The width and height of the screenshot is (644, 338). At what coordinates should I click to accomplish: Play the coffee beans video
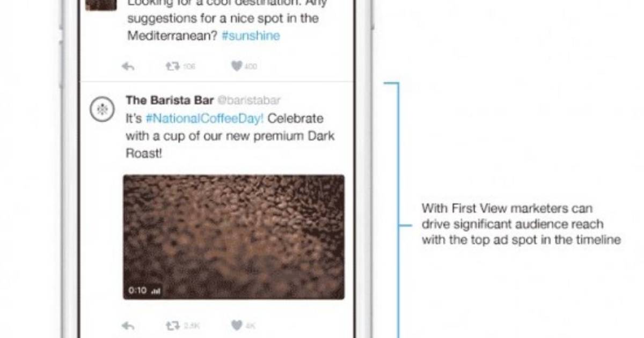pyautogui.click(x=233, y=237)
